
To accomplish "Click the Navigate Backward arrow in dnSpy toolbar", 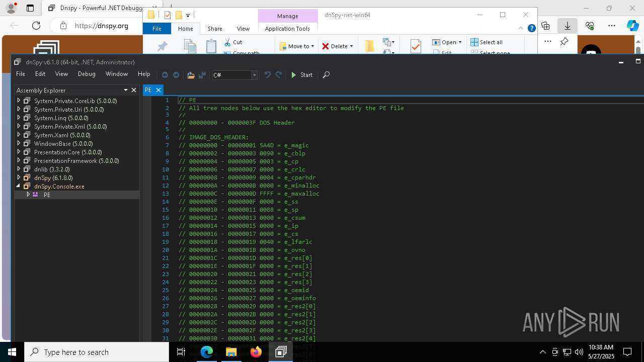I will click(165, 75).
